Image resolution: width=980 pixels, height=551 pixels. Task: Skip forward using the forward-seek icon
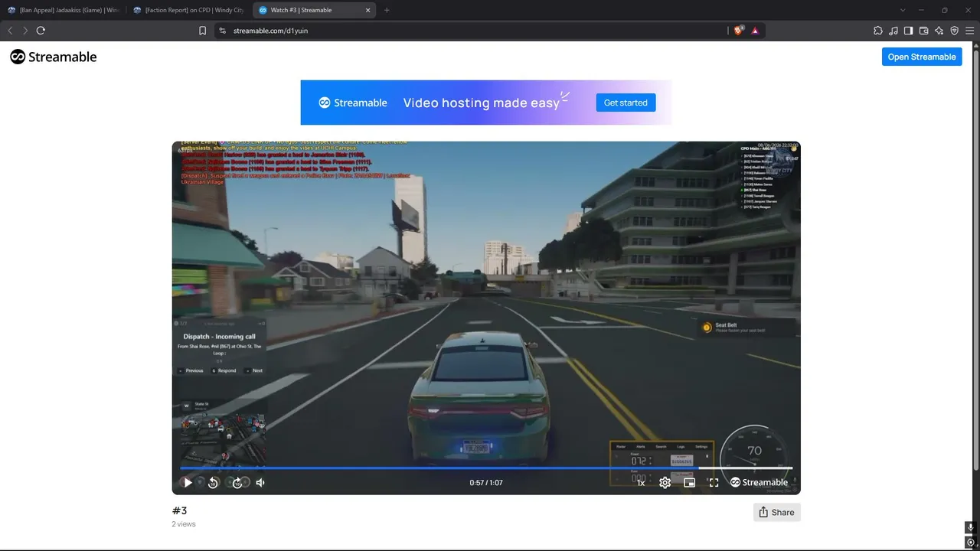pos(237,483)
